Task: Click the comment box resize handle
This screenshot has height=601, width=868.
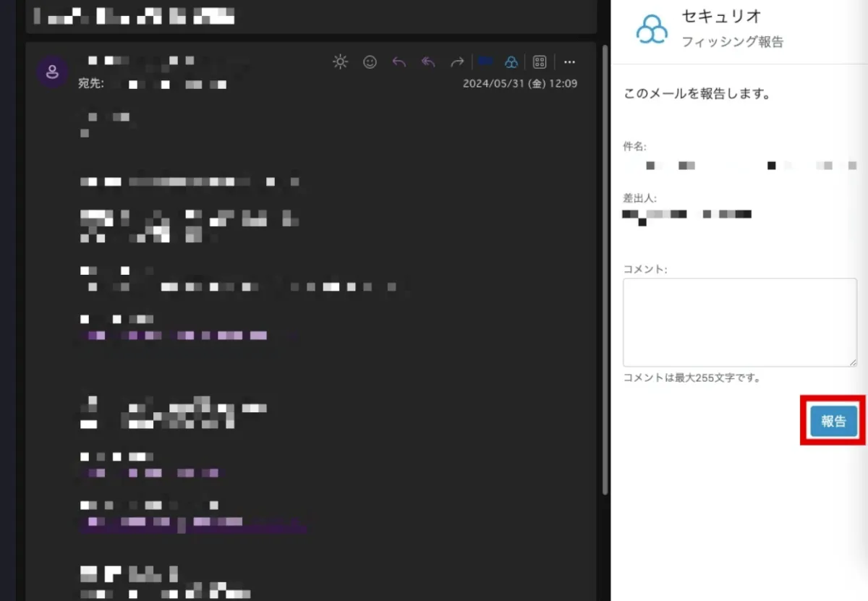Action: point(852,362)
